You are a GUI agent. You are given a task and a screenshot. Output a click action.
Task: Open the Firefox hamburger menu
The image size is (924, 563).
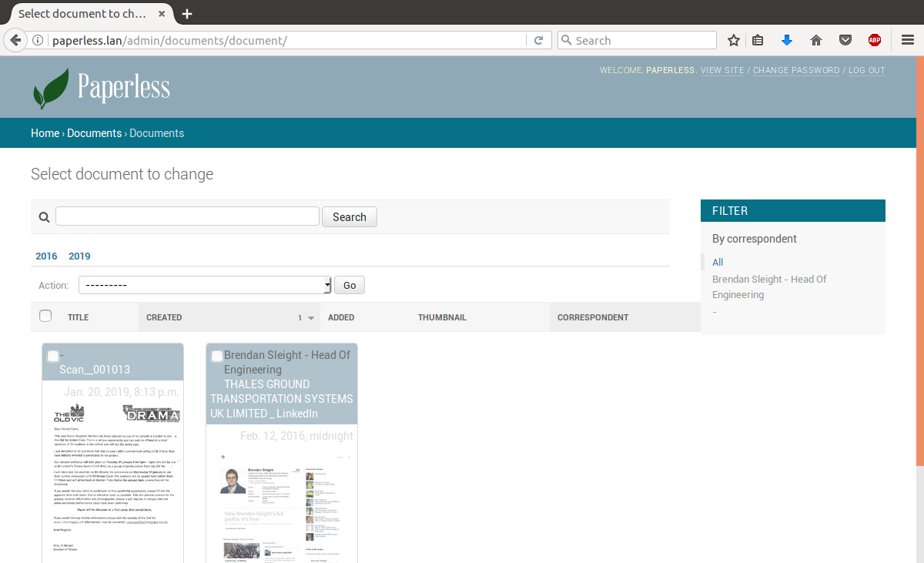pos(907,40)
